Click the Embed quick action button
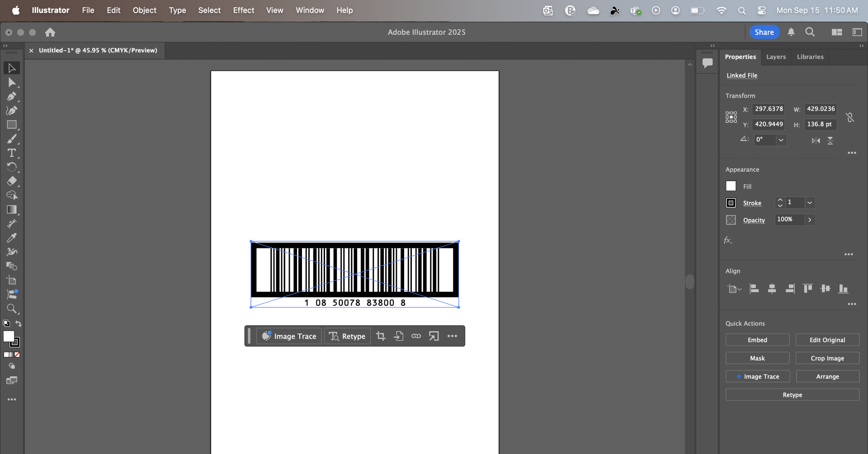Viewport: 868px width, 454px height. (757, 340)
